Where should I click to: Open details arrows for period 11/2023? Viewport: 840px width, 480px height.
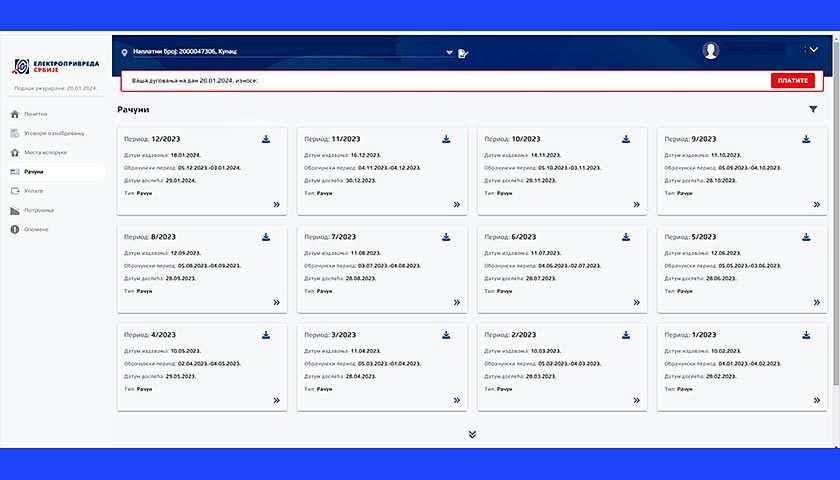[x=456, y=205]
